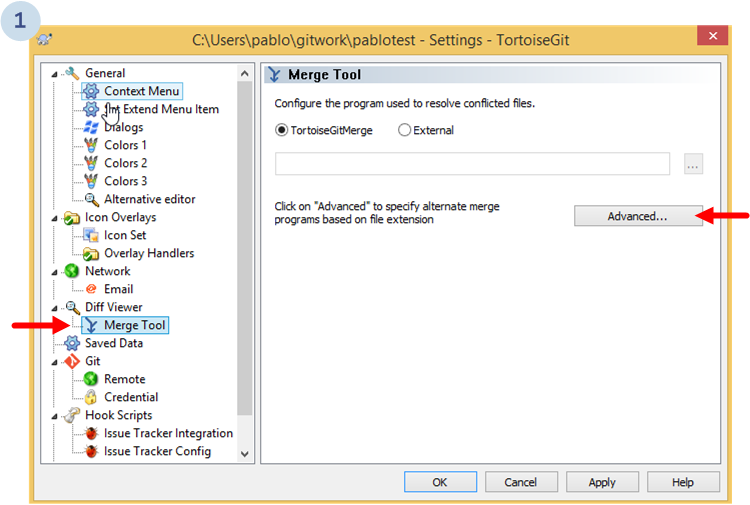Click the Email at-sign icon

tap(91, 289)
